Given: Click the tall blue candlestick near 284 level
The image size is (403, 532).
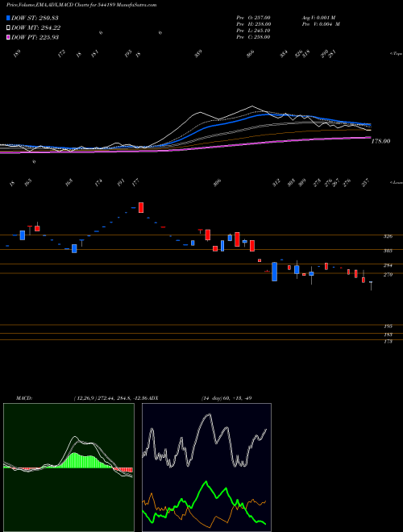Looking at the screenshot, I should pyautogui.click(x=274, y=272).
